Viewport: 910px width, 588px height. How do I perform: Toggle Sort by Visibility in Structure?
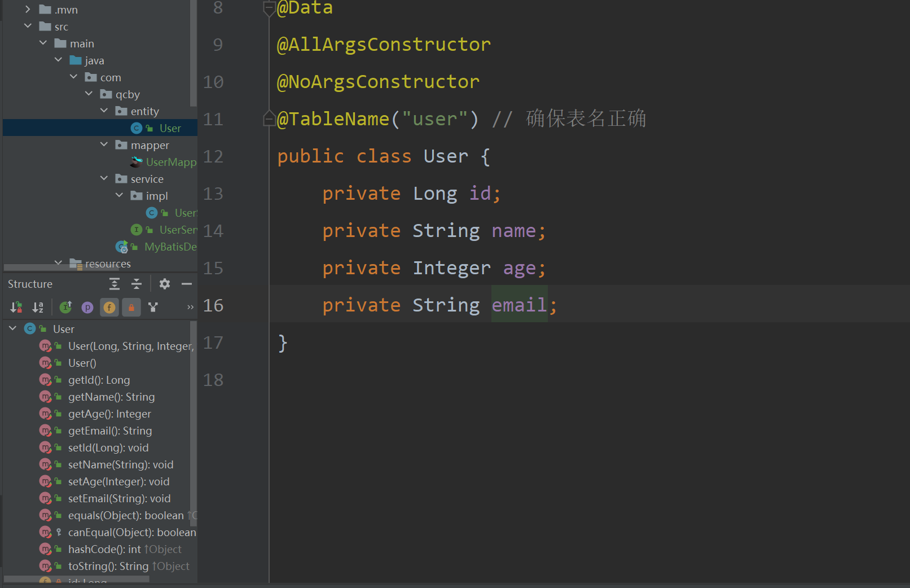click(16, 307)
